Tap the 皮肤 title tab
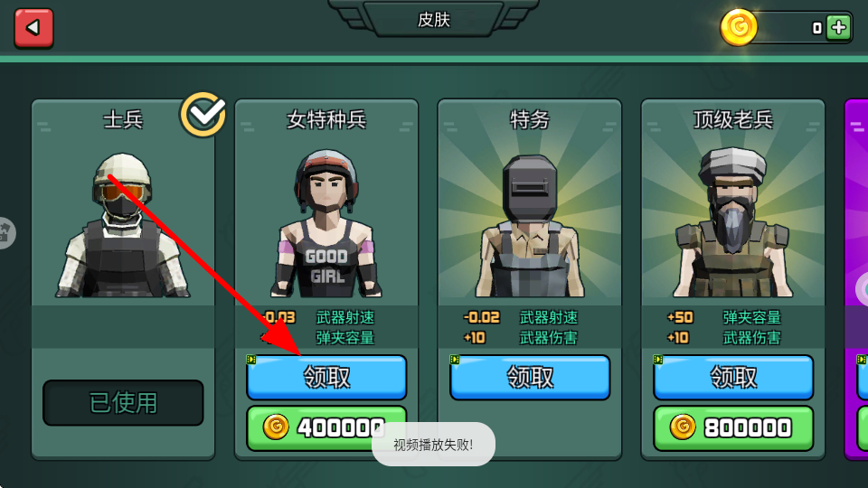Viewport: 868px width, 488px height. click(433, 19)
